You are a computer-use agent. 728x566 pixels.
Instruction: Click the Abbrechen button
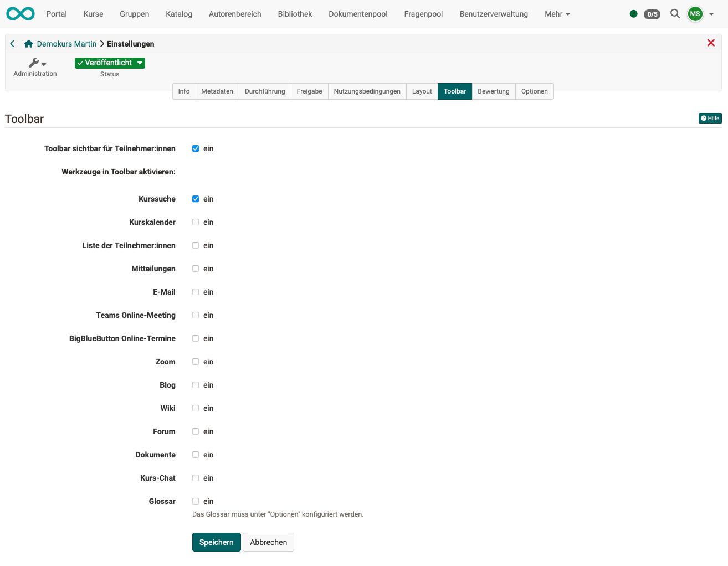click(268, 542)
